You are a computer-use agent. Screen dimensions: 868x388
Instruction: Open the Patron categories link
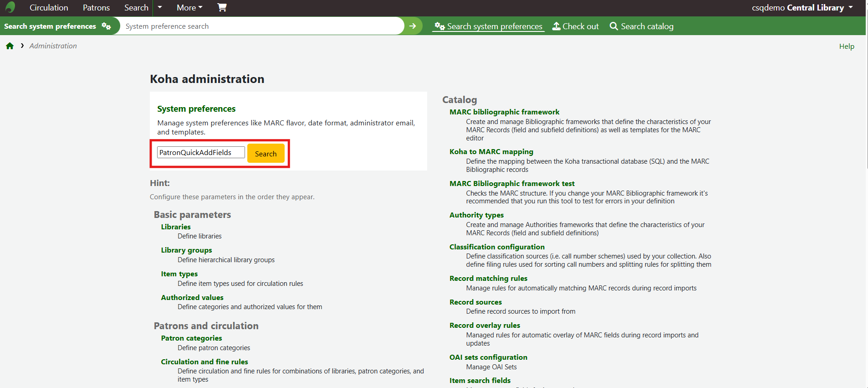[191, 338]
